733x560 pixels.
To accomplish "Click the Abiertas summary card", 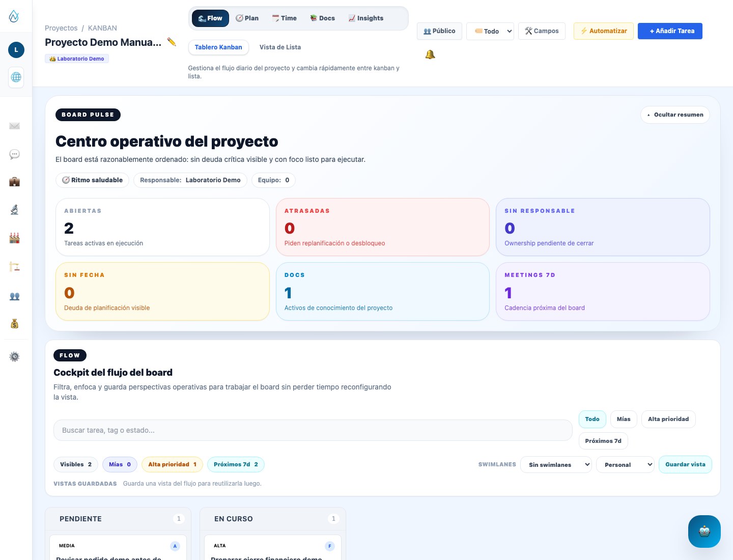I will (x=162, y=227).
